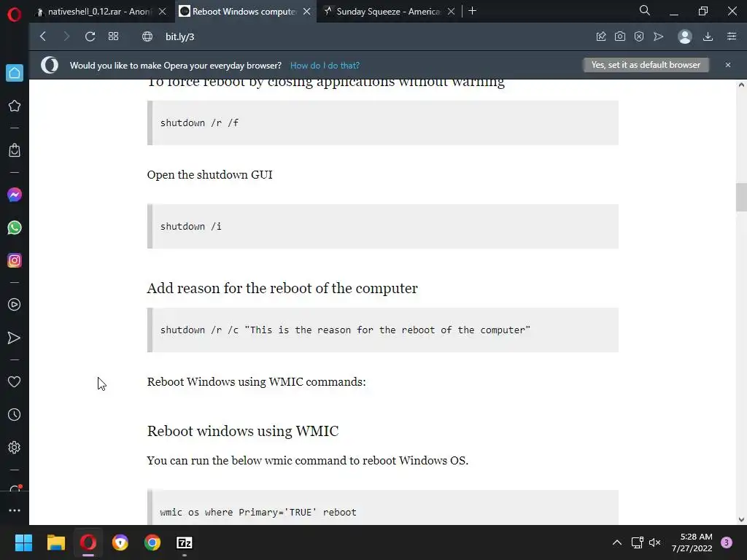
Task: Click the Opera taskbar icon
Action: click(x=88, y=542)
